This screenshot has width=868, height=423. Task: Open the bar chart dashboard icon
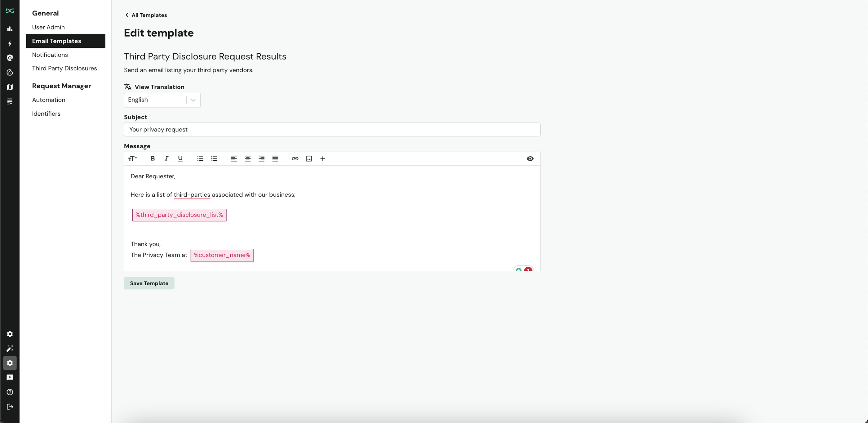10,29
